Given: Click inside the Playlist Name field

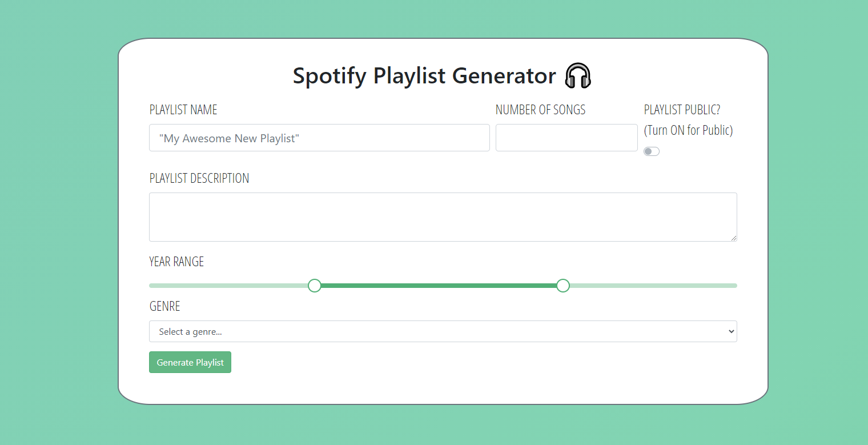Looking at the screenshot, I should 319,138.
